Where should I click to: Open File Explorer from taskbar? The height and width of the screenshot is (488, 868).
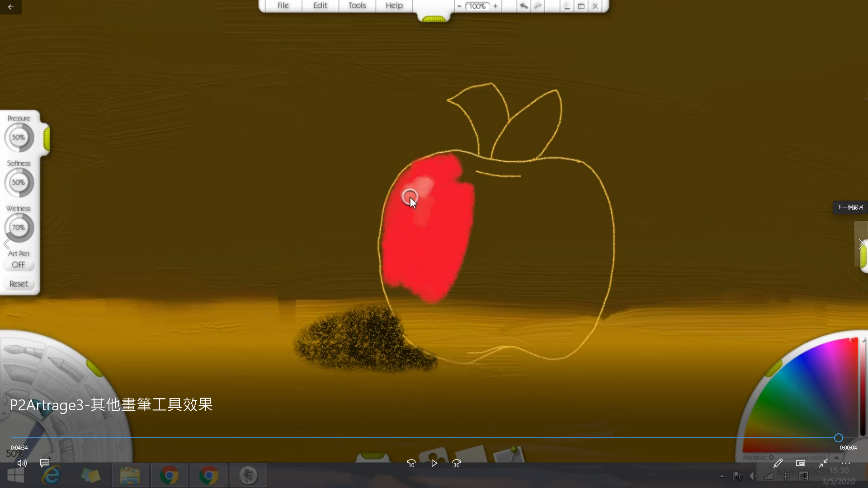[x=130, y=476]
